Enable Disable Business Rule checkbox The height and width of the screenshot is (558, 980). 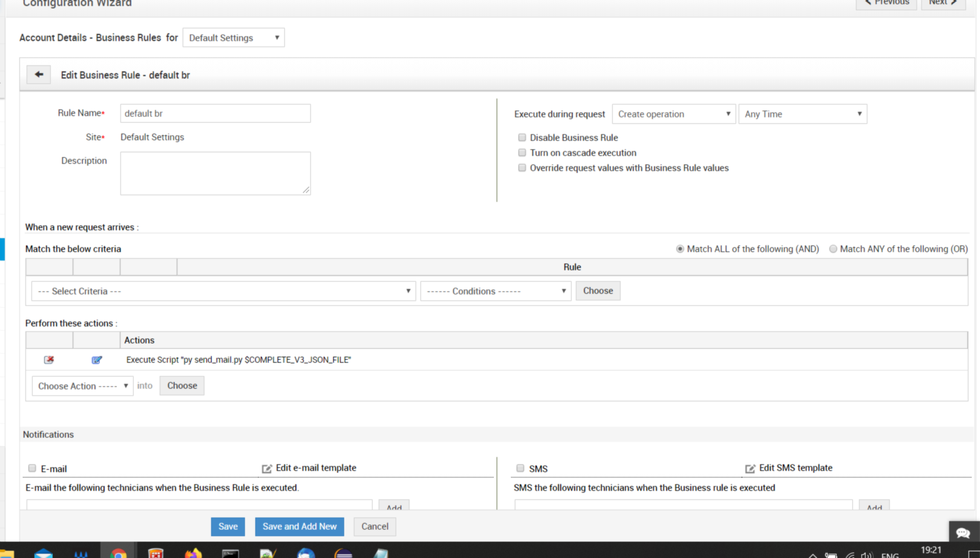click(x=522, y=137)
